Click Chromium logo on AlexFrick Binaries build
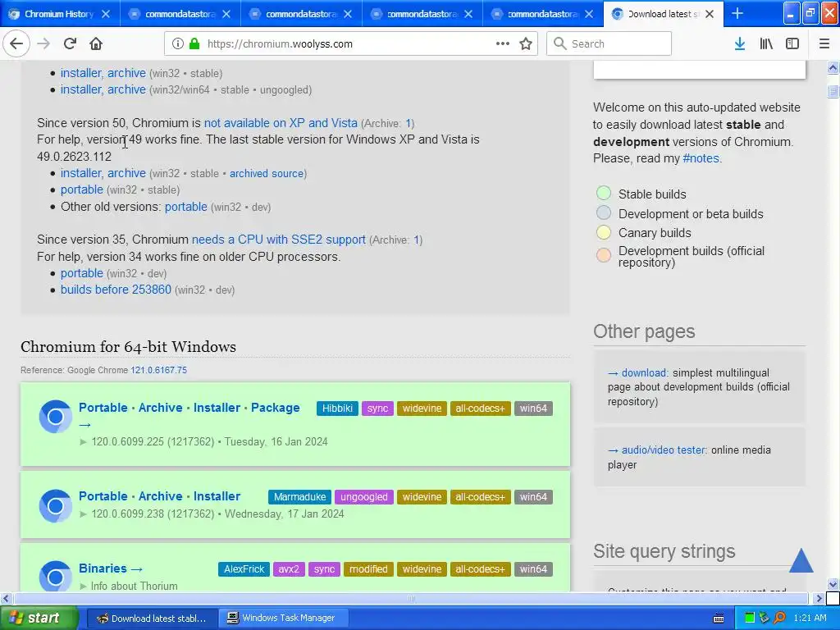840x630 pixels. (x=55, y=577)
